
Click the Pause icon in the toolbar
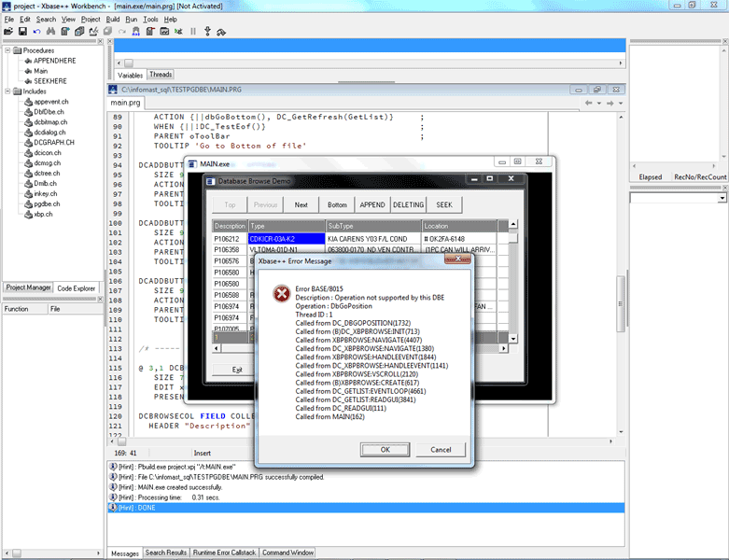193,32
